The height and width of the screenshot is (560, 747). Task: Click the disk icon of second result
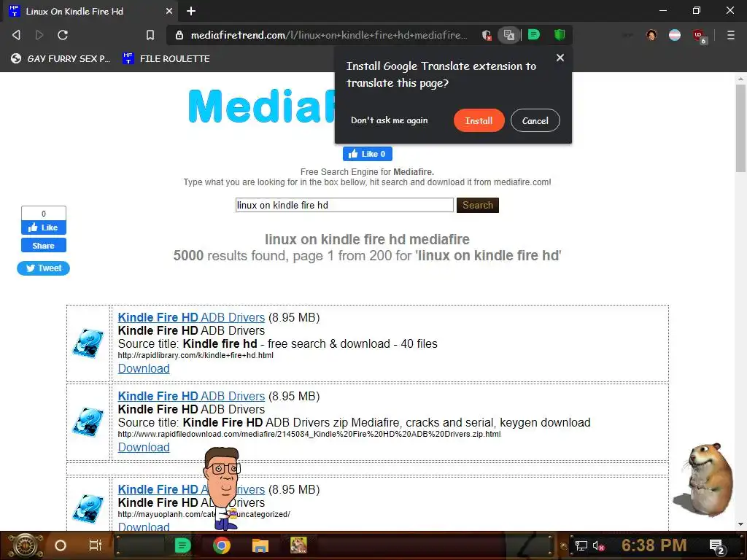(88, 422)
